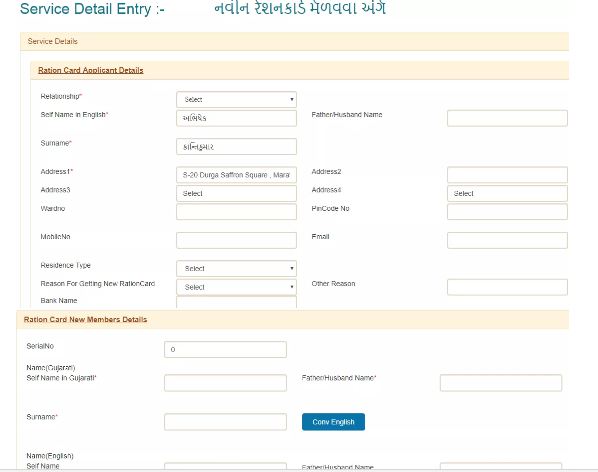The image size is (598, 472).
Task: Expand the Residence Type dropdown
Action: (236, 268)
